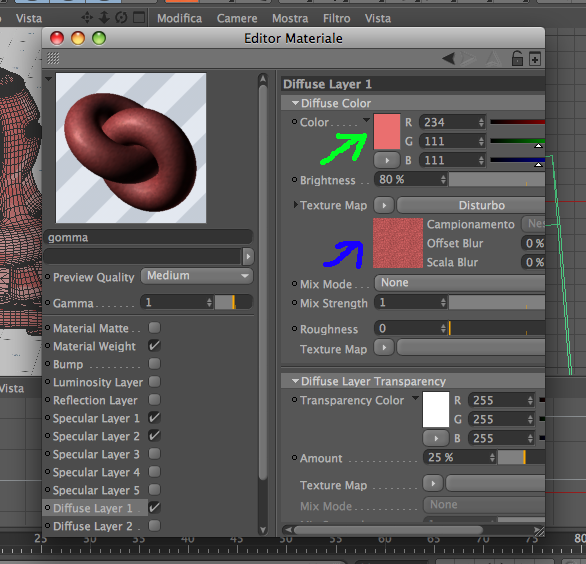Toggle the lock icon in Editor Materiale
The image size is (586, 564).
pyautogui.click(x=517, y=59)
